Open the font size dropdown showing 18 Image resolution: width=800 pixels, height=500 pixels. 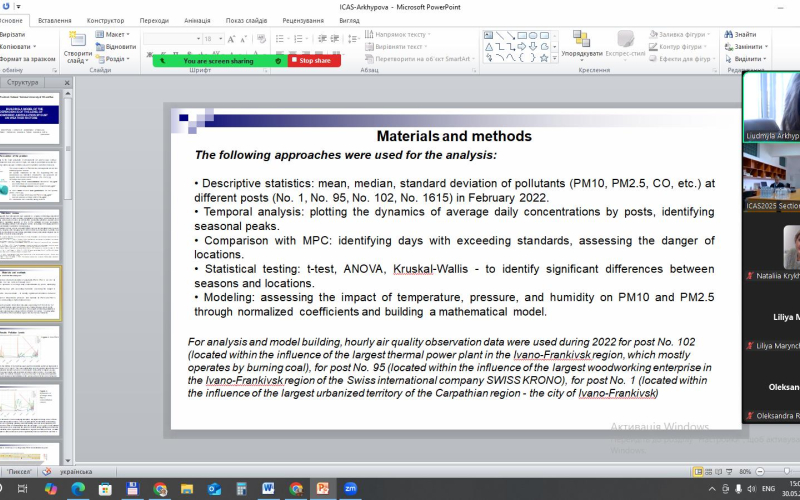pos(213,39)
